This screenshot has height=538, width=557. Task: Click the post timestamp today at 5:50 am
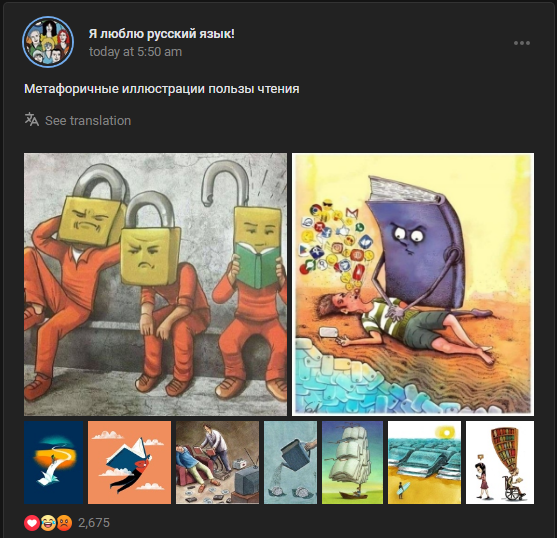135,52
